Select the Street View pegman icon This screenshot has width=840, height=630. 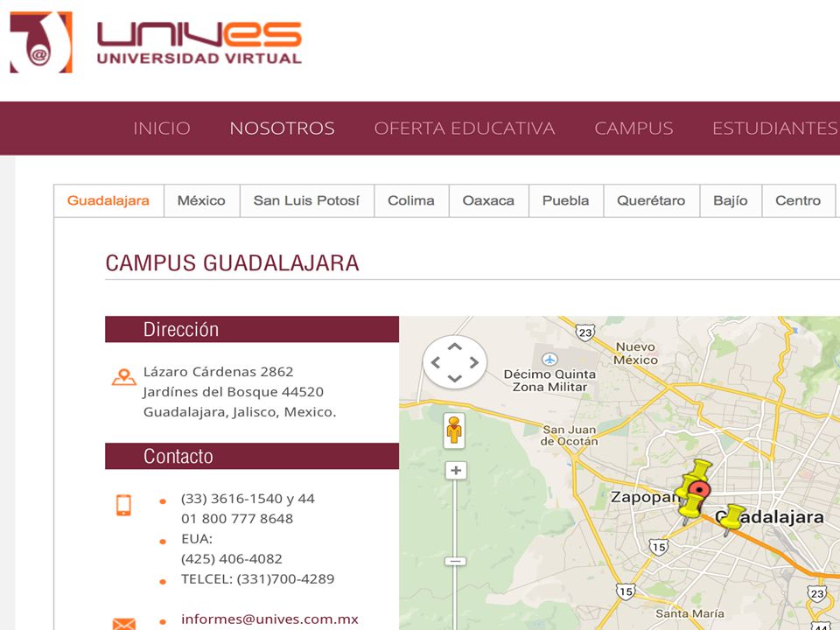point(454,430)
